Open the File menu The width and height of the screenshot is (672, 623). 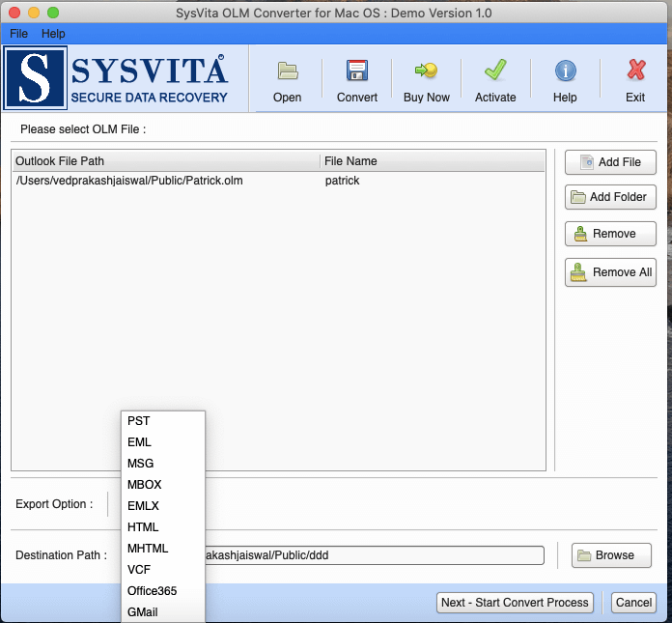[19, 34]
